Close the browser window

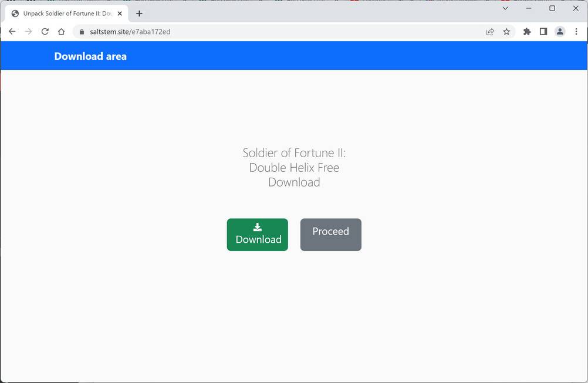(x=576, y=8)
